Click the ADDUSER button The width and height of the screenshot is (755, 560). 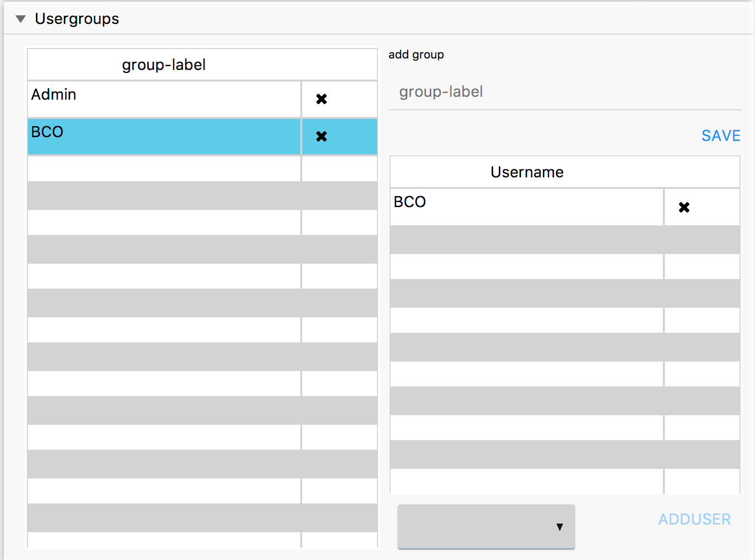coord(695,519)
